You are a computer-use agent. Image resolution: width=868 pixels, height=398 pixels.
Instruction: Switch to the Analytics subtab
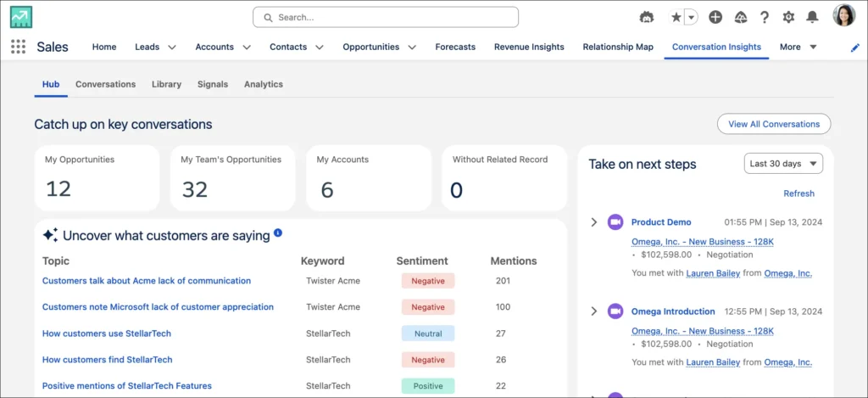coord(264,84)
